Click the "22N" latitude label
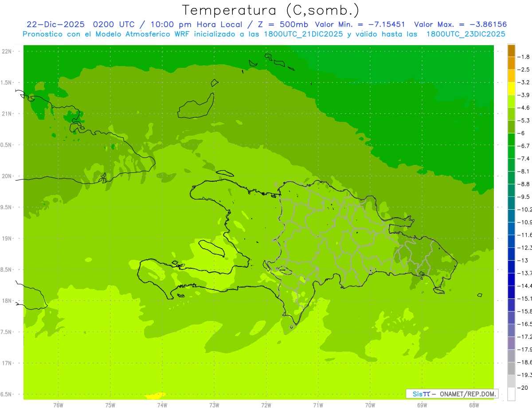The width and height of the screenshot is (532, 411). point(8,51)
